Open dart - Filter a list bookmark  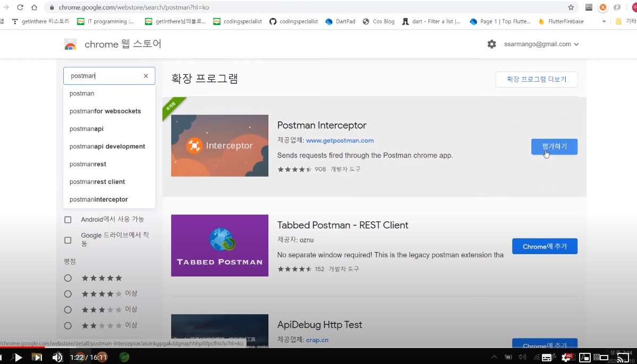431,22
